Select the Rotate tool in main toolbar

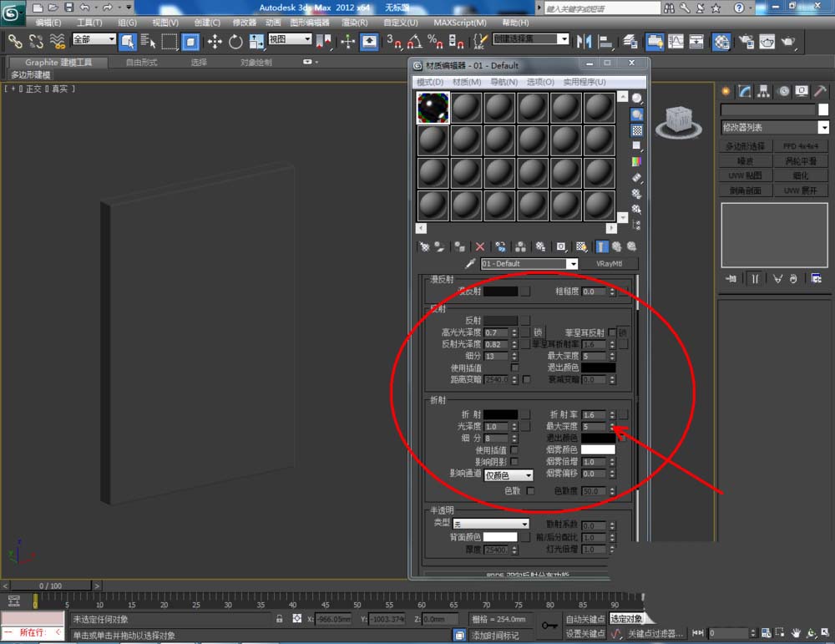point(235,42)
